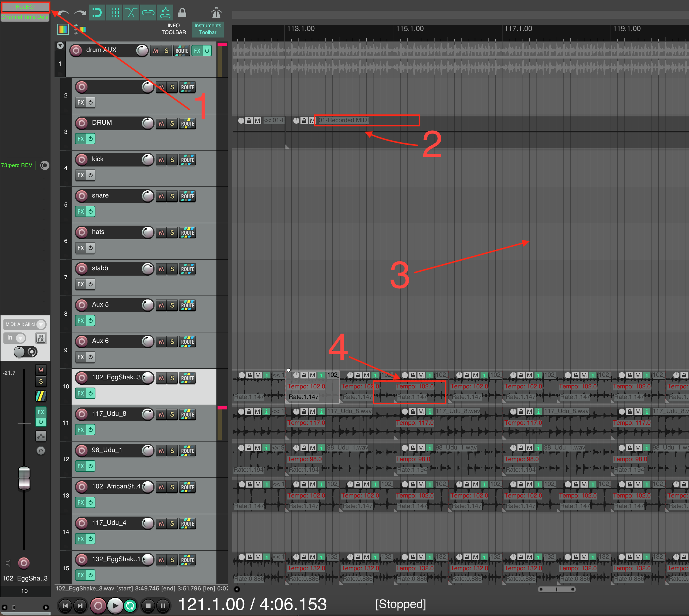The width and height of the screenshot is (689, 616).
Task: Click the transport Pause button
Action: (163, 606)
